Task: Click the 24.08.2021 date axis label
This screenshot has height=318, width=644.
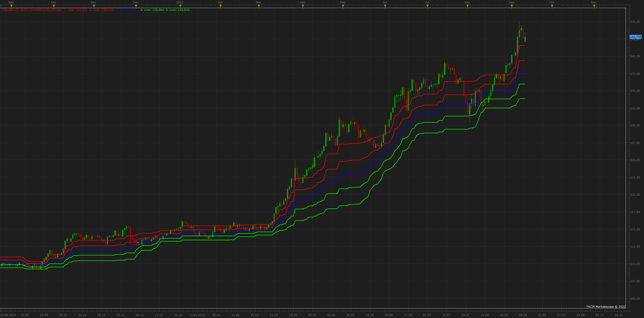Action: [x=8, y=315]
